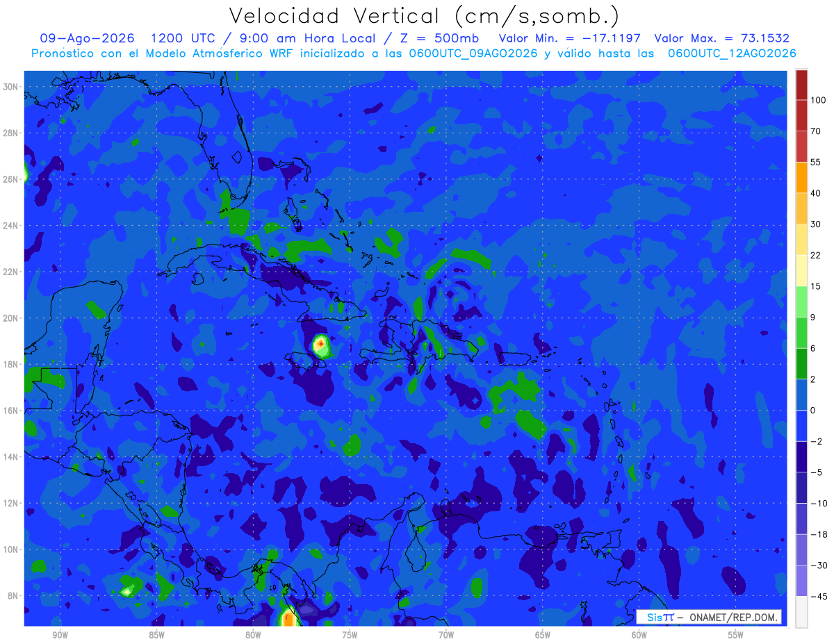Click the "24N" latitude axis label
Image resolution: width=834 pixels, height=644 pixels.
12,225
